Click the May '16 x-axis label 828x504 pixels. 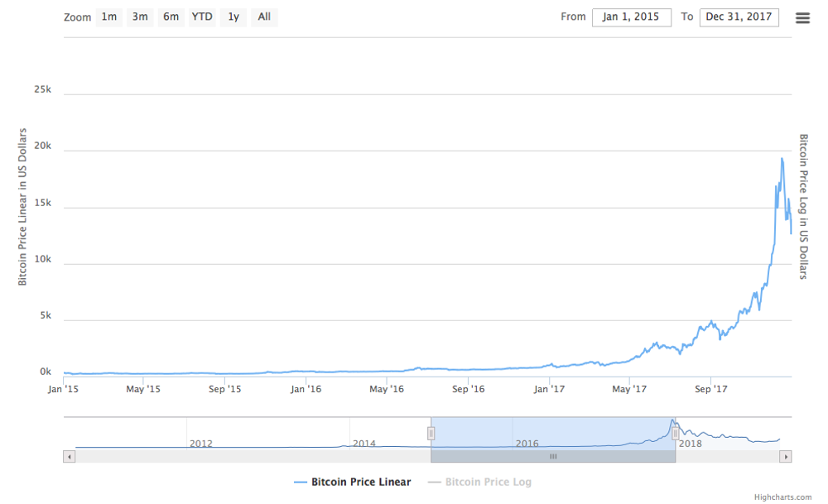click(x=387, y=389)
